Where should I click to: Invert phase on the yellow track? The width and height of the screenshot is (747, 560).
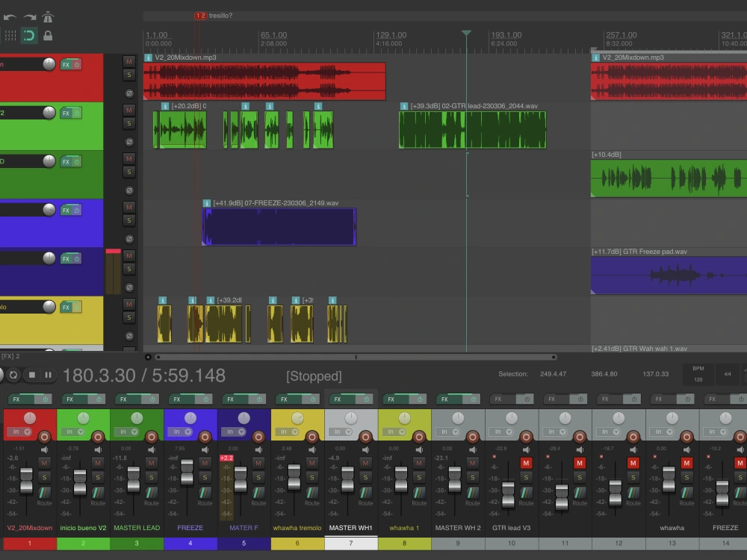coord(129,336)
